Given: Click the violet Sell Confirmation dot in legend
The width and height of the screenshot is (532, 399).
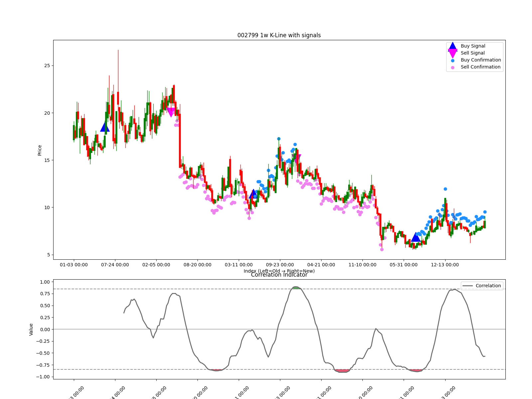Looking at the screenshot, I should [x=453, y=67].
